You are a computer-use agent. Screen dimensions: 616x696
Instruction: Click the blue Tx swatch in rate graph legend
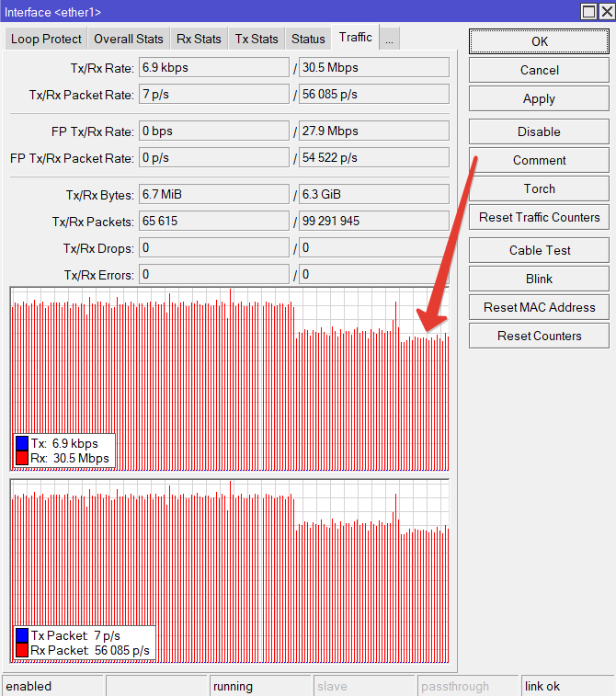pos(22,443)
